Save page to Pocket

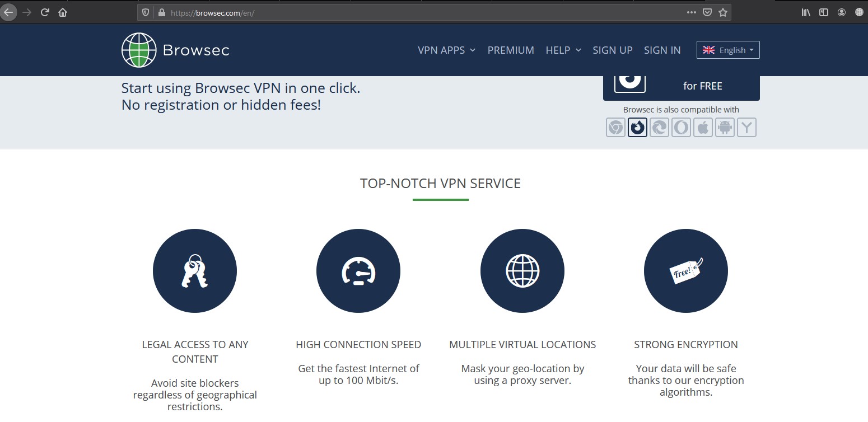click(707, 12)
